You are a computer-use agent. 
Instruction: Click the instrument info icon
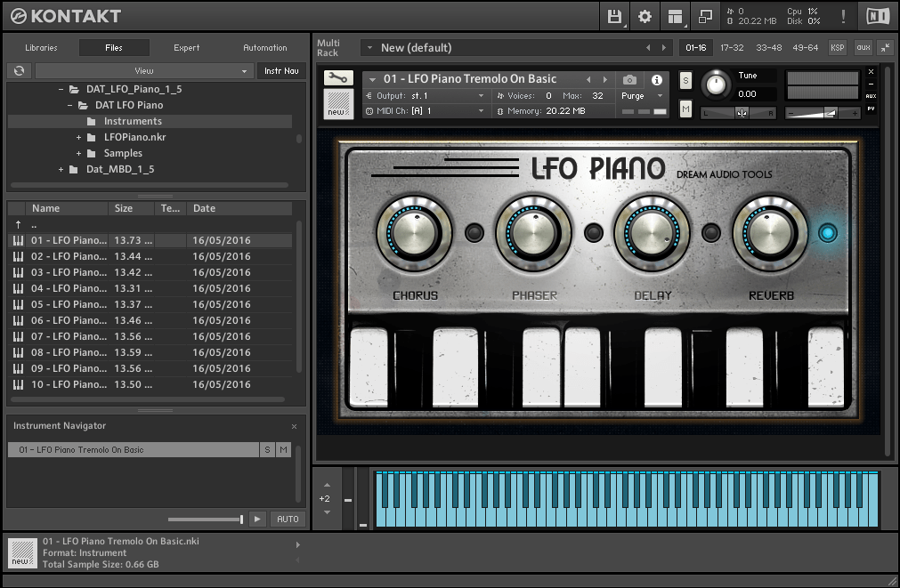point(657,80)
